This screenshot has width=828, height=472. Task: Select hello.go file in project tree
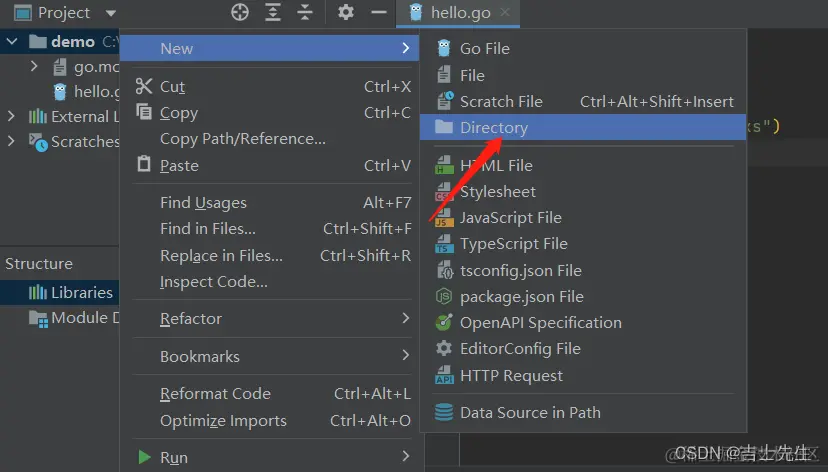[86, 92]
